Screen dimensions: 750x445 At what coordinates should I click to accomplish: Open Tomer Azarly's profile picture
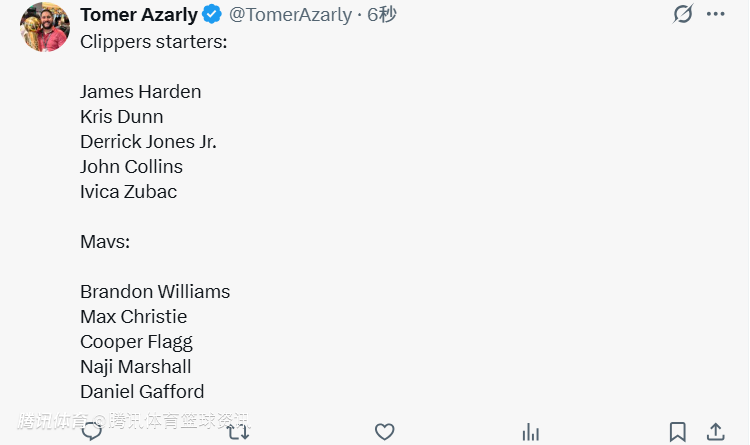[x=45, y=27]
